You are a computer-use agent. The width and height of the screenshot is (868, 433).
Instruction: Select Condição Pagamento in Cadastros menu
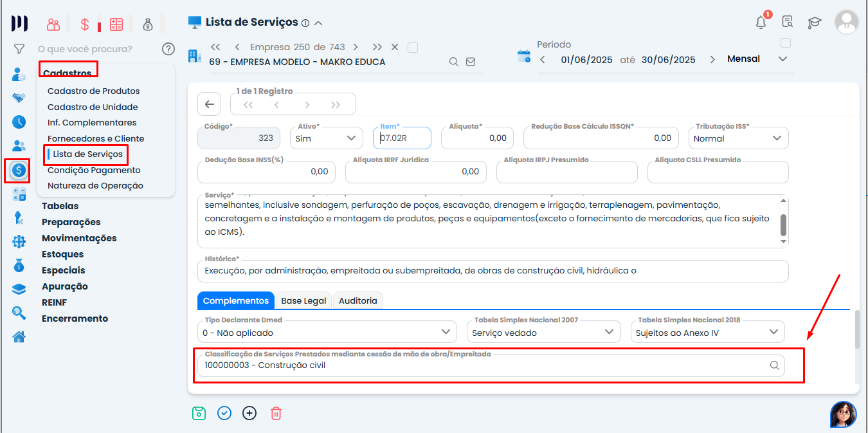[94, 170]
